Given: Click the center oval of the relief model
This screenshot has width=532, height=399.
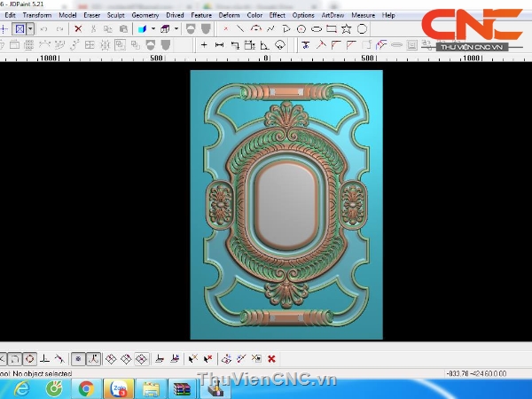Looking at the screenshot, I should point(286,206).
